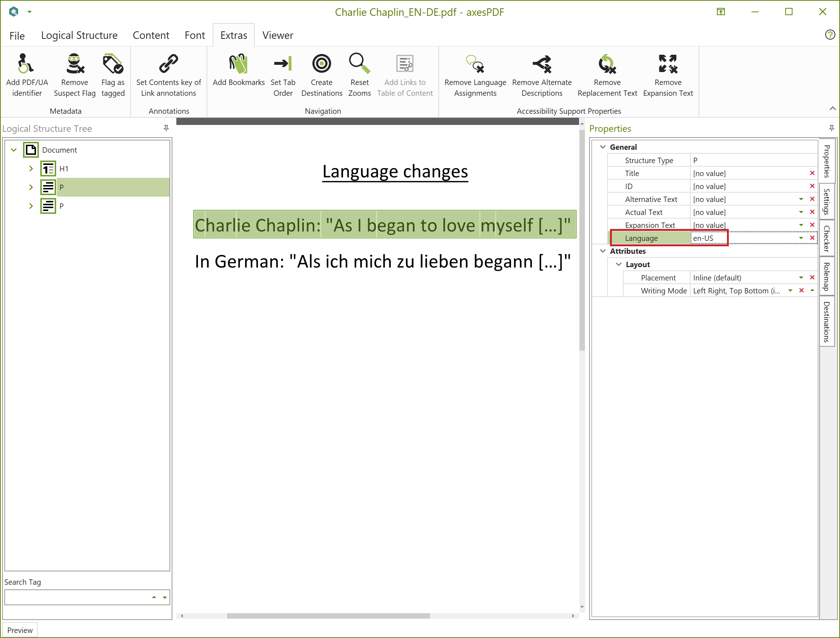Clear the Language property value

pyautogui.click(x=812, y=238)
